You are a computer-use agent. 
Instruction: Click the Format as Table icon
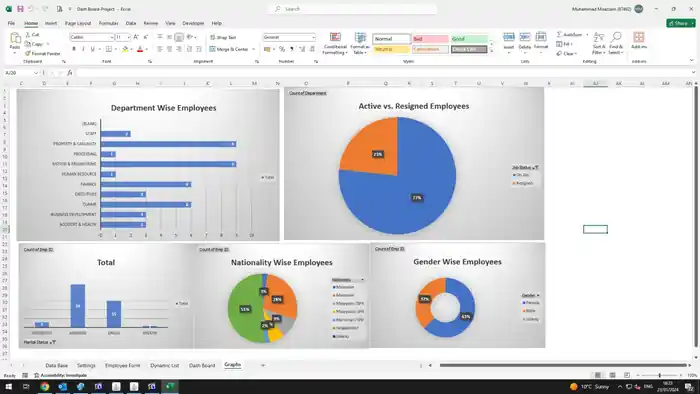click(360, 37)
